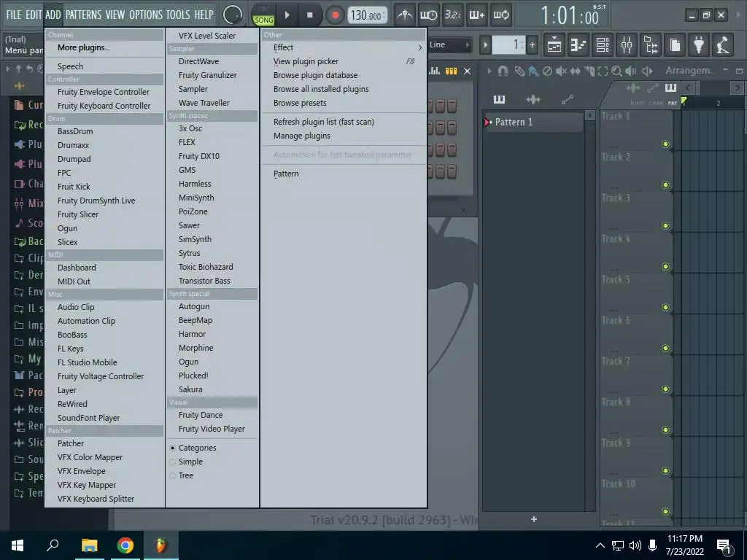This screenshot has width=747, height=560.
Task: Open the playlist options menu arrow
Action: pyautogui.click(x=489, y=71)
